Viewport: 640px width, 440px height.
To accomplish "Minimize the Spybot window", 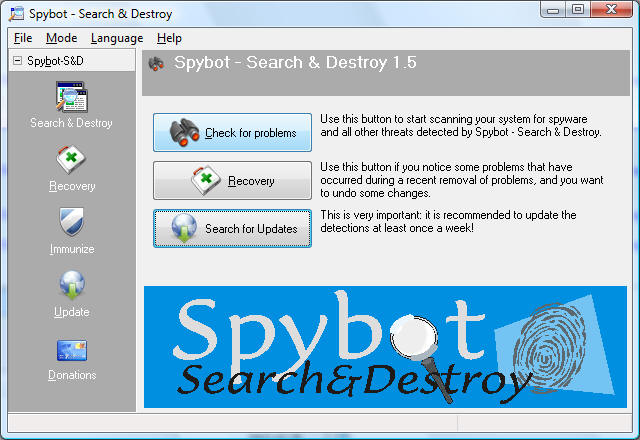I will [x=552, y=10].
